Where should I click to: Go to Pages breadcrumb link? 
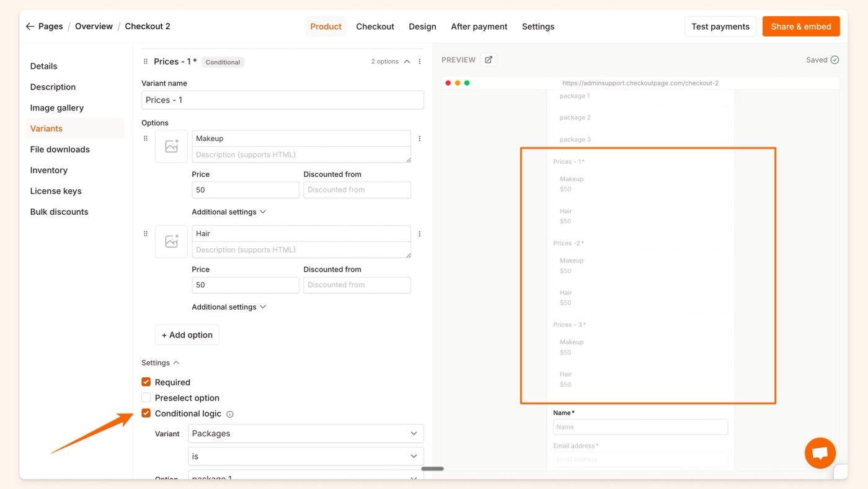point(51,27)
